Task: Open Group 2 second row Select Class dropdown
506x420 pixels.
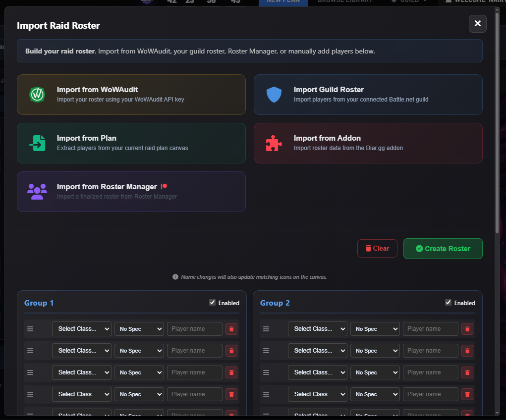Action: click(318, 351)
